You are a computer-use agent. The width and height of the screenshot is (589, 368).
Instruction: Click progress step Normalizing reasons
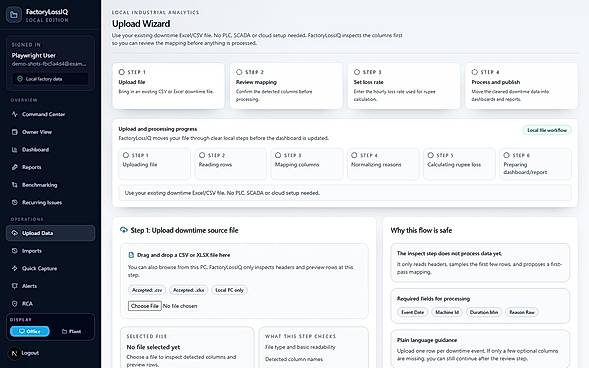[x=383, y=164]
